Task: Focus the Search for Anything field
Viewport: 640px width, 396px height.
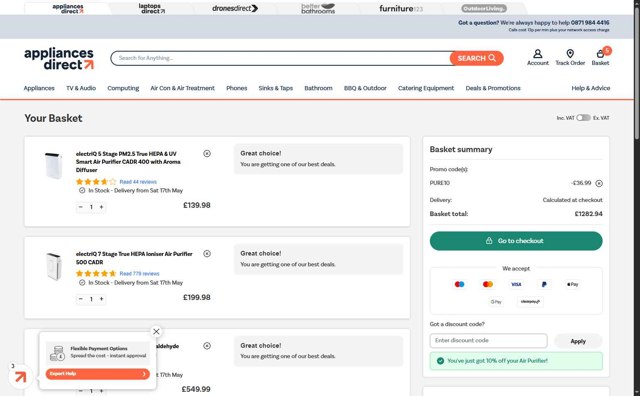Action: 280,58
